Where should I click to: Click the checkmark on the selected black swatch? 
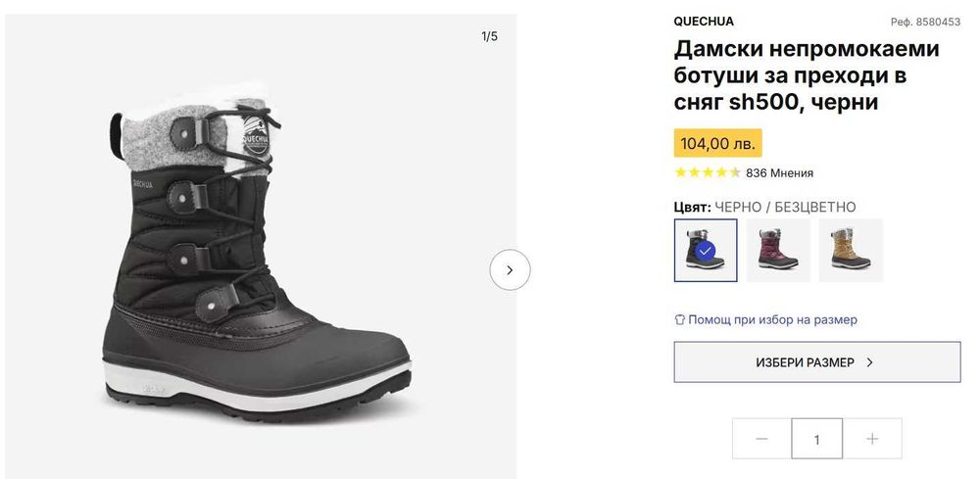(x=706, y=250)
